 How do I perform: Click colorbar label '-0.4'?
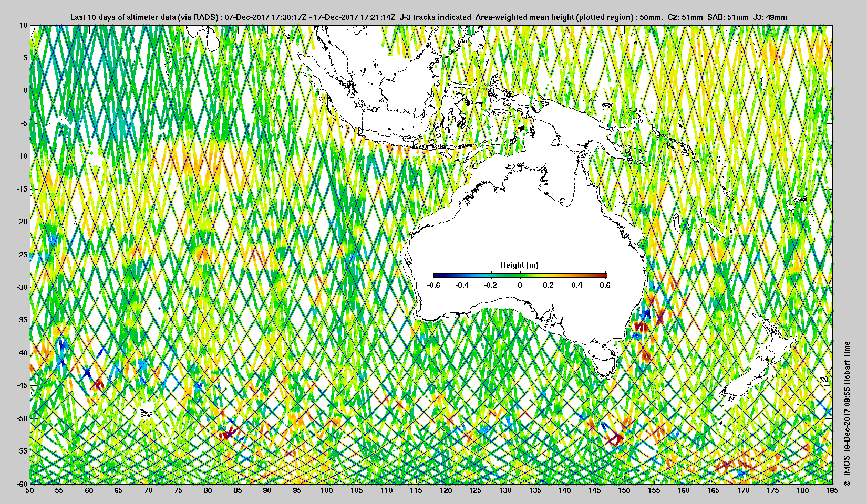pos(462,285)
